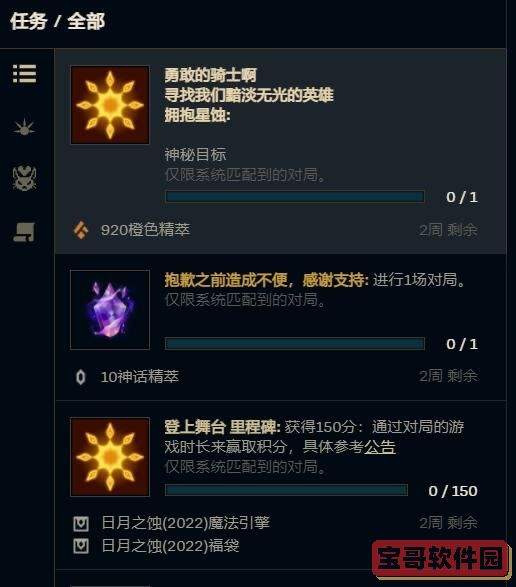Select the 神秘目标 mission objective text

point(195,155)
